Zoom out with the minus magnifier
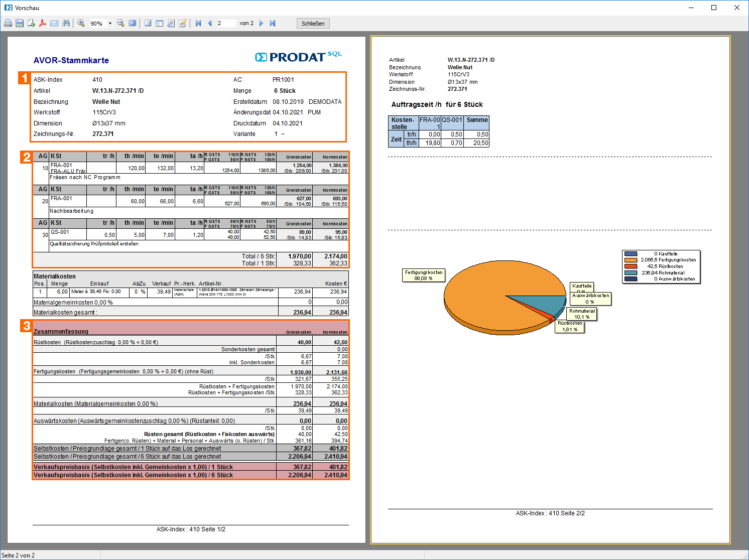 tap(120, 23)
